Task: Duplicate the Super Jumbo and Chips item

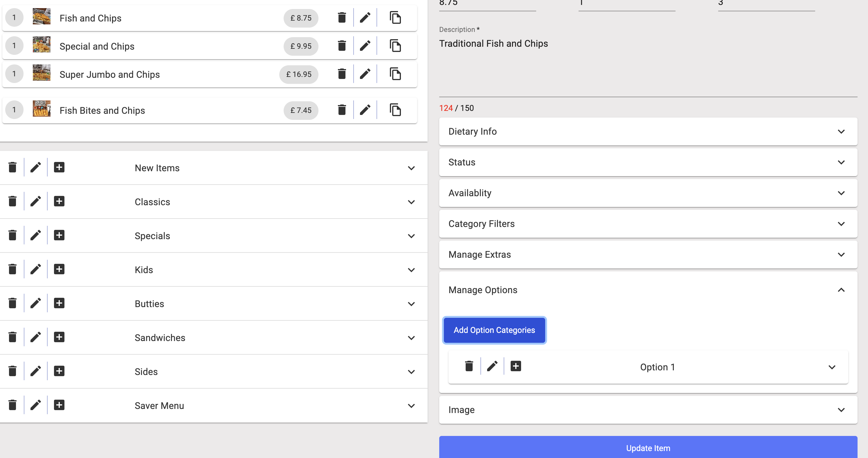Action: (x=395, y=74)
